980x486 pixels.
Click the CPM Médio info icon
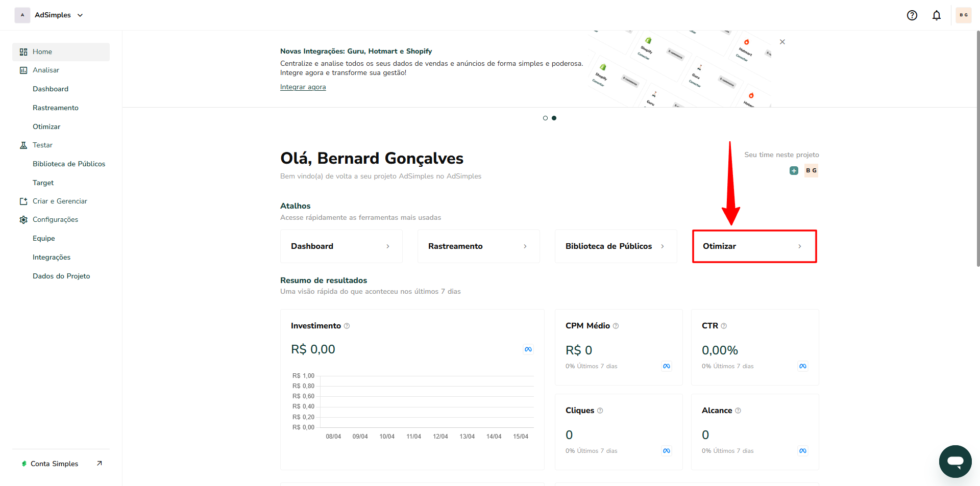616,326
